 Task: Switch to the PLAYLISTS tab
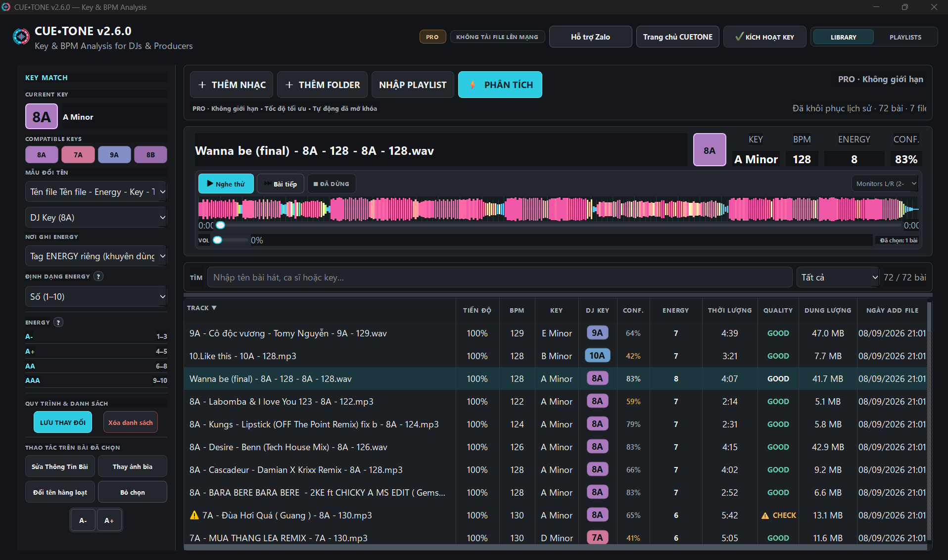[x=905, y=37]
